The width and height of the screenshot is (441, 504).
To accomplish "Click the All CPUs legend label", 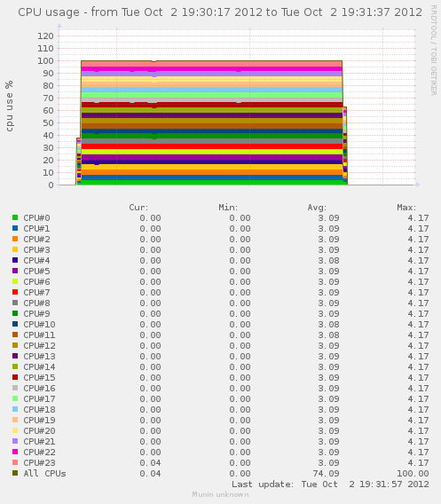I will click(x=44, y=473).
